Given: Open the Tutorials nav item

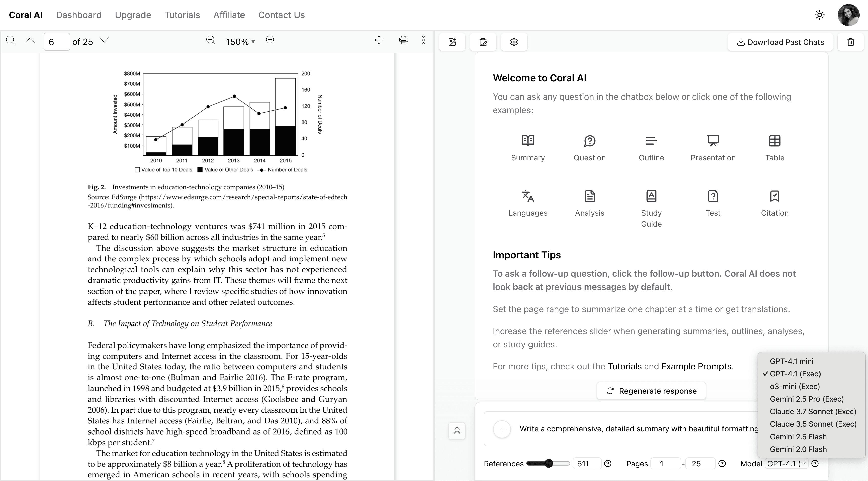Looking at the screenshot, I should (182, 15).
